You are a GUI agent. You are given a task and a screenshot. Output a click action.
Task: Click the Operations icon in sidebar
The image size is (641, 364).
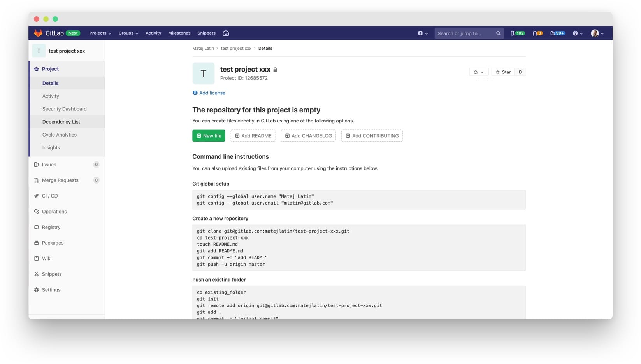36,212
